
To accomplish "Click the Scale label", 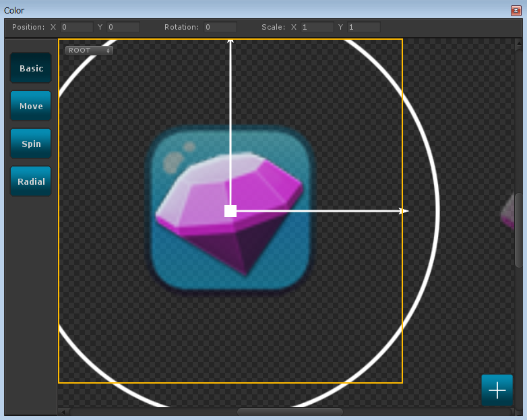I will 273,27.
